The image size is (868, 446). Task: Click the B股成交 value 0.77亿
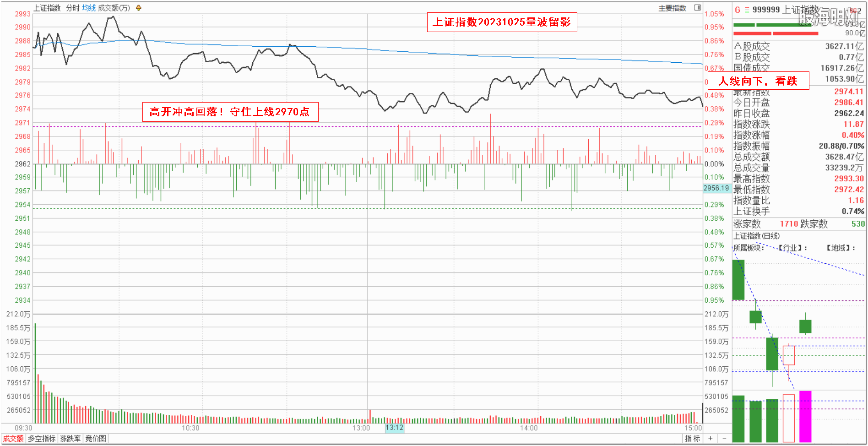click(x=851, y=57)
